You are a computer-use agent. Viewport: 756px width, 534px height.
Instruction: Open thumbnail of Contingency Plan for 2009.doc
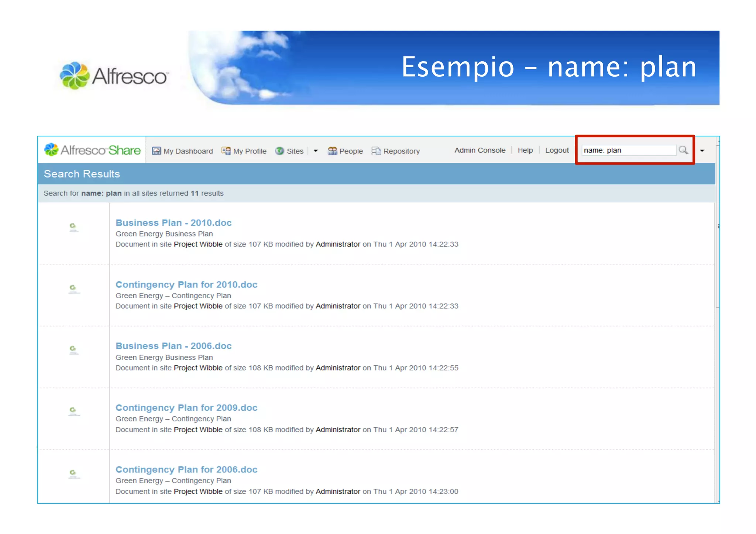click(x=73, y=411)
